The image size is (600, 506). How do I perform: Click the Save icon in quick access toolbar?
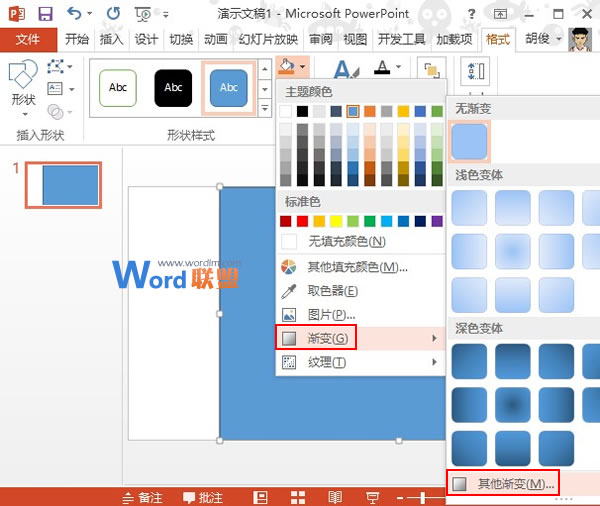pyautogui.click(x=46, y=15)
